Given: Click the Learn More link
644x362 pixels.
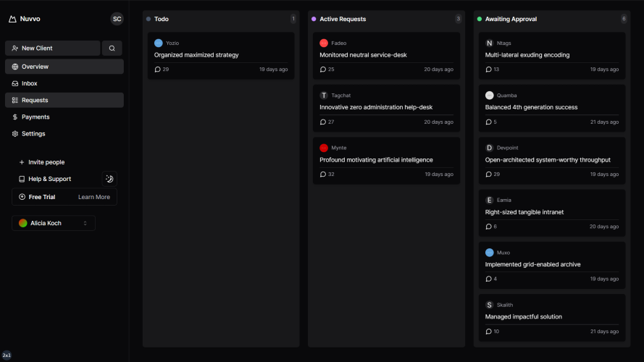Looking at the screenshot, I should point(94,197).
